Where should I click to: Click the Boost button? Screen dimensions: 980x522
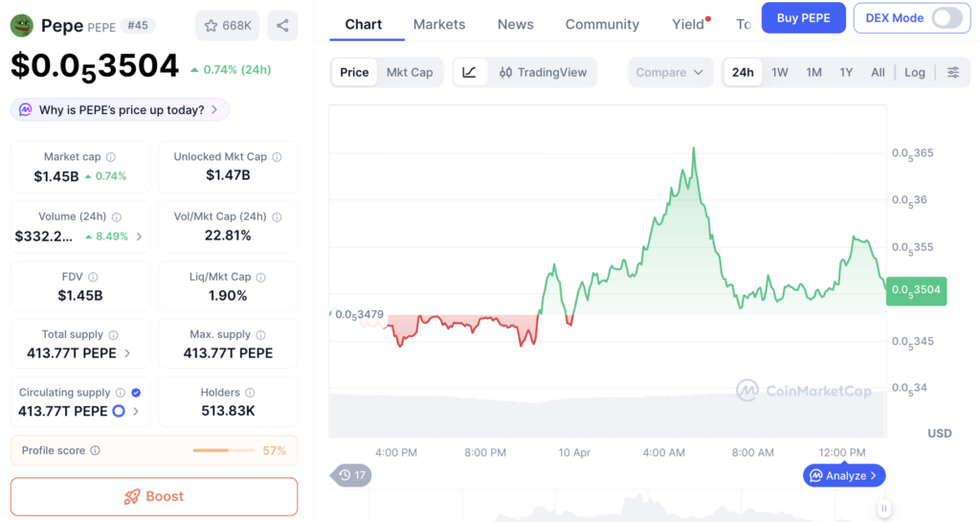coord(154,497)
